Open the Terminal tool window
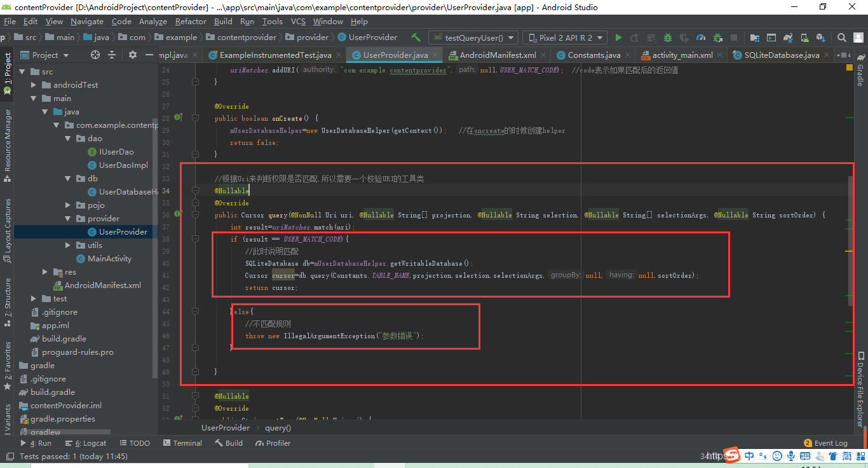Screen dimensions: 868x468 pos(182,443)
